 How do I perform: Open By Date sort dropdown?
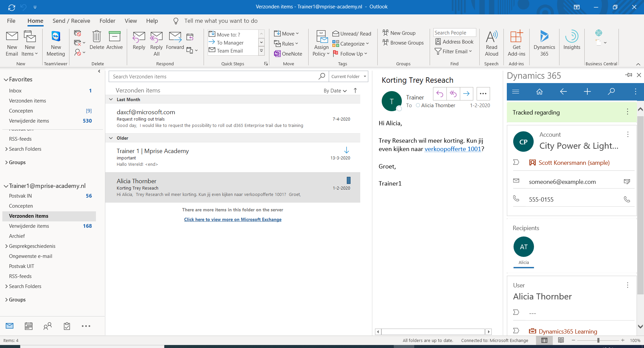(x=335, y=90)
